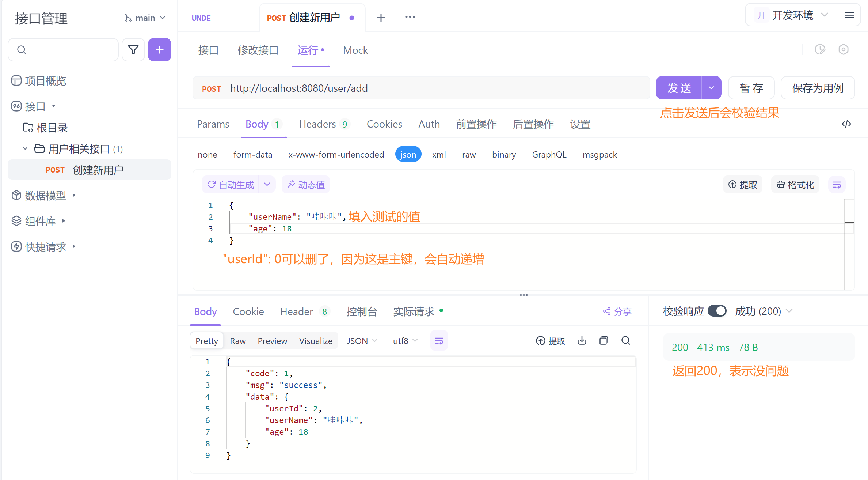
Task: Copy response using the copy icon
Action: pos(604,341)
